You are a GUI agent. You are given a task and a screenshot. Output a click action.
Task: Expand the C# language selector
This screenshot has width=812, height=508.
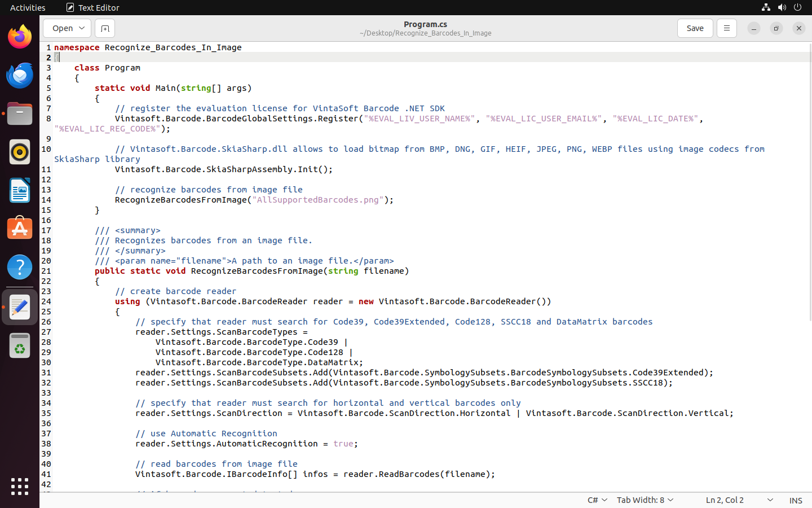click(597, 500)
